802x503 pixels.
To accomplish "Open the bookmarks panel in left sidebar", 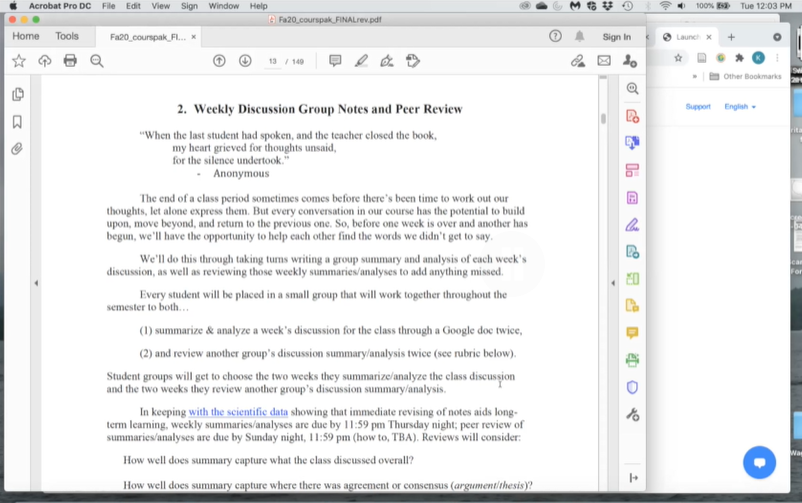I will click(17, 122).
